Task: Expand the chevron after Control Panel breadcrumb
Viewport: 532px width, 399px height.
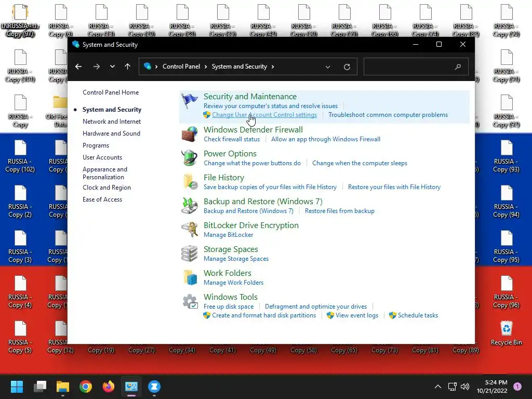Action: 206,66
